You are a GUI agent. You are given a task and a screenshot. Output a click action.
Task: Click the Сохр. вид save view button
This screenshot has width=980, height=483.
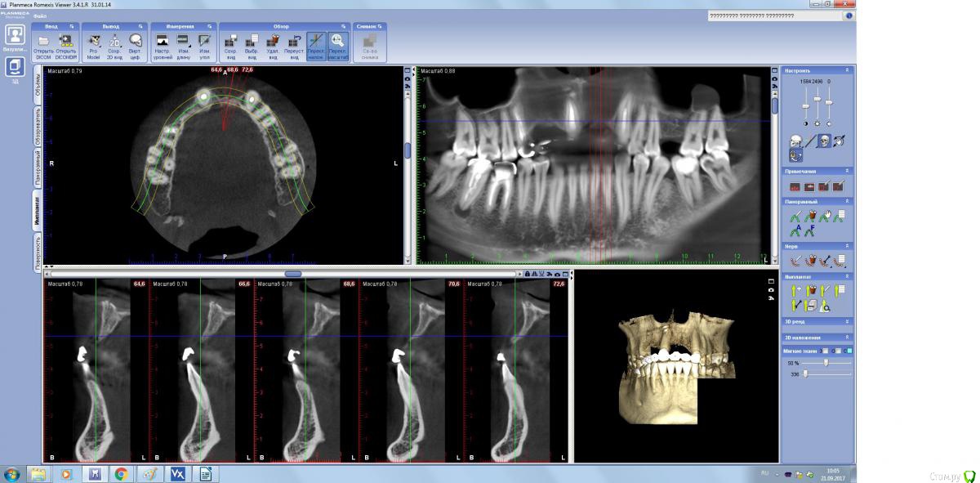[230, 41]
